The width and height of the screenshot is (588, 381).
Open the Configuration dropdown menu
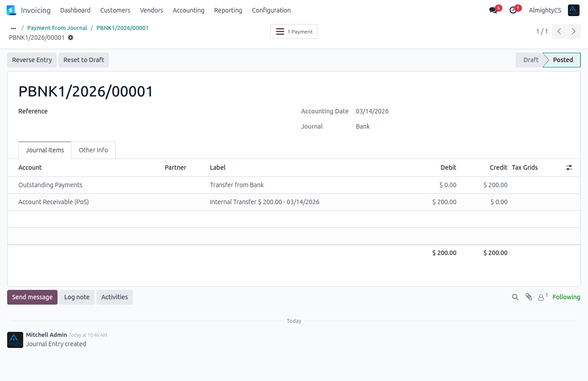point(271,10)
